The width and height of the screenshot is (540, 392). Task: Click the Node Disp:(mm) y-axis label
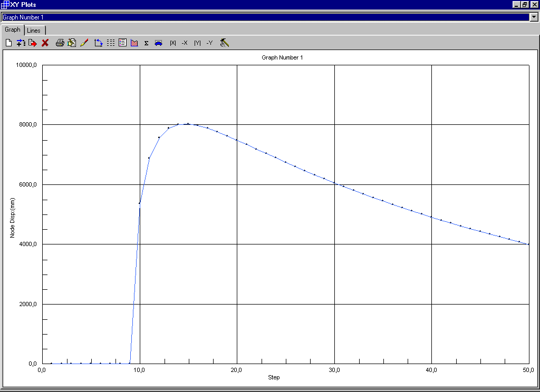point(13,218)
